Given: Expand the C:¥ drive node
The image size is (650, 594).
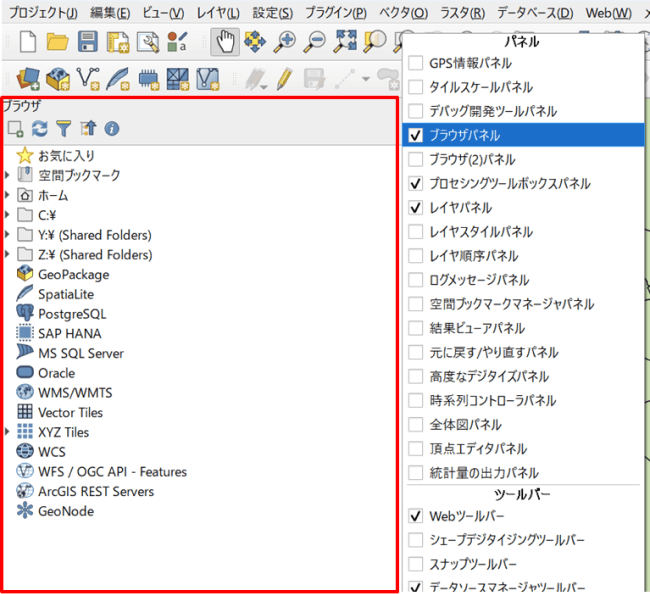Looking at the screenshot, I should [8, 215].
